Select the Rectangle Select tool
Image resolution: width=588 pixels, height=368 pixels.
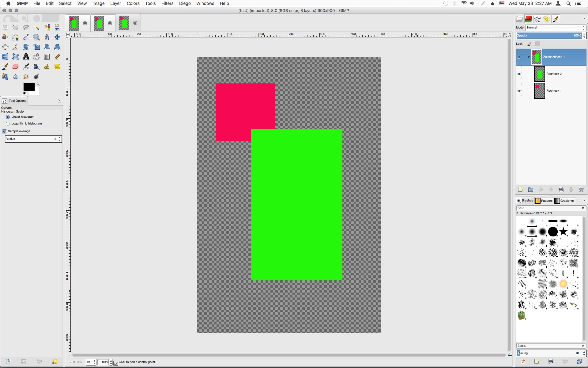[5, 27]
